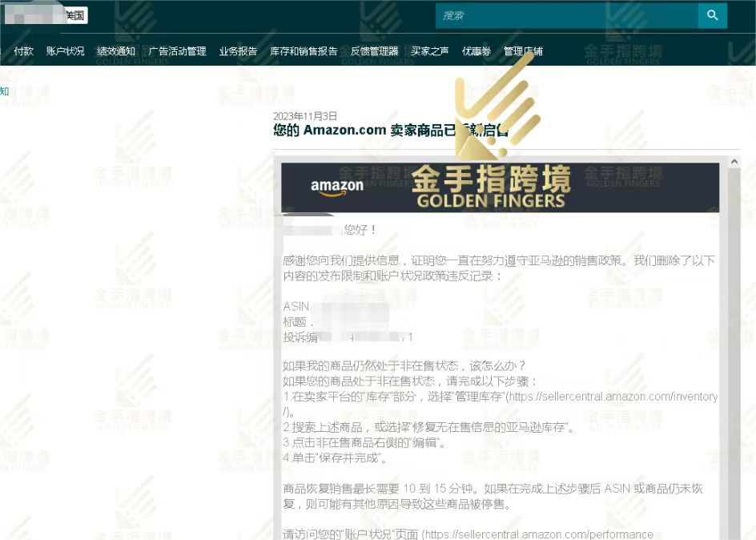Navigate to 业务报告
The height and width of the screenshot is (540, 756).
(238, 51)
